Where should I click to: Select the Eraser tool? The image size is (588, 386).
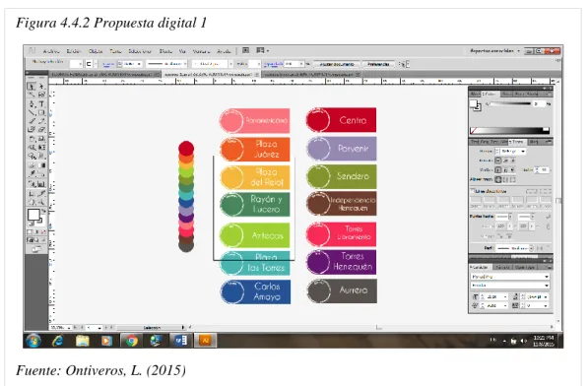click(x=41, y=130)
